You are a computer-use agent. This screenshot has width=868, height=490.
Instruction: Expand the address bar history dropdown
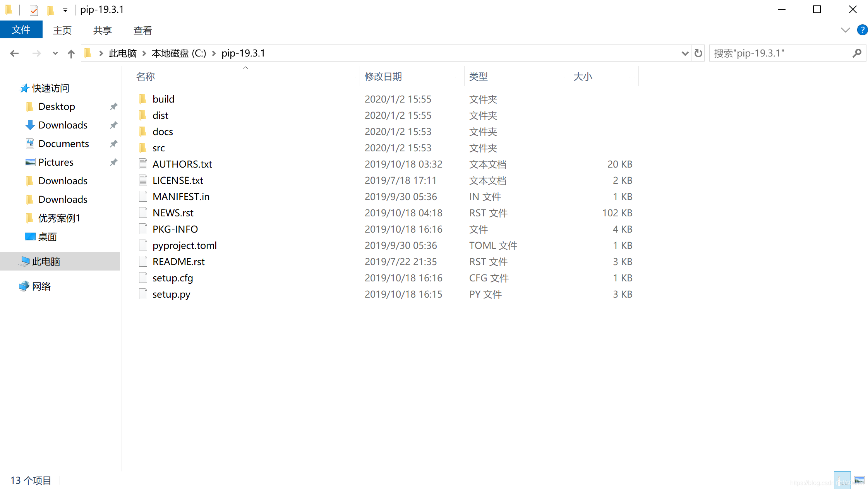coord(685,53)
